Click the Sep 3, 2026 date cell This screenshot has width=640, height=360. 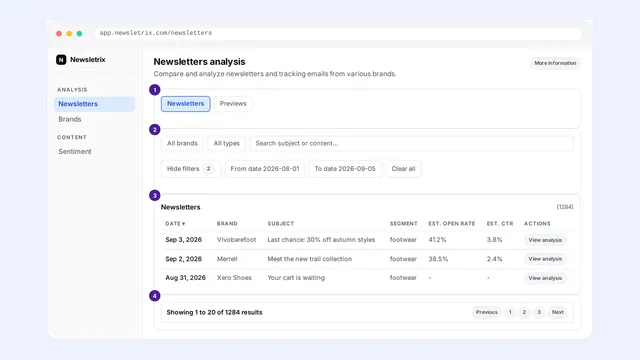(x=183, y=240)
